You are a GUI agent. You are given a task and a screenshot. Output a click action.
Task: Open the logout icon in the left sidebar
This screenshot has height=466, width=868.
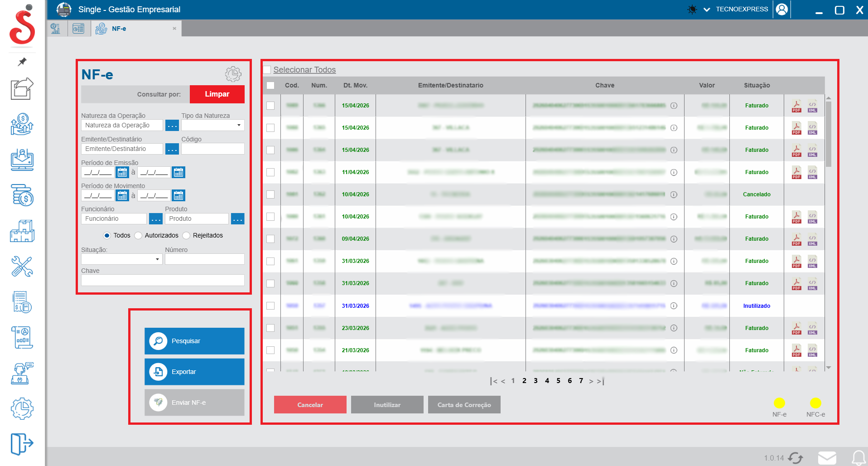tap(22, 443)
